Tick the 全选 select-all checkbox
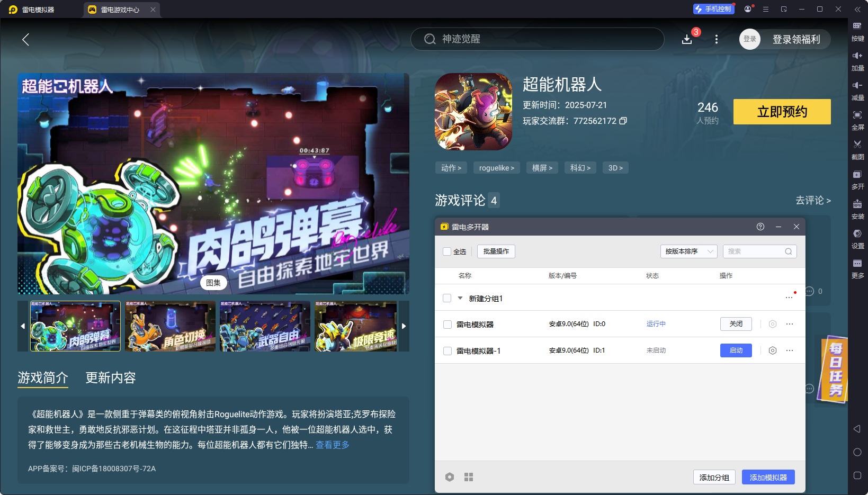The height and width of the screenshot is (495, 868). pos(447,251)
